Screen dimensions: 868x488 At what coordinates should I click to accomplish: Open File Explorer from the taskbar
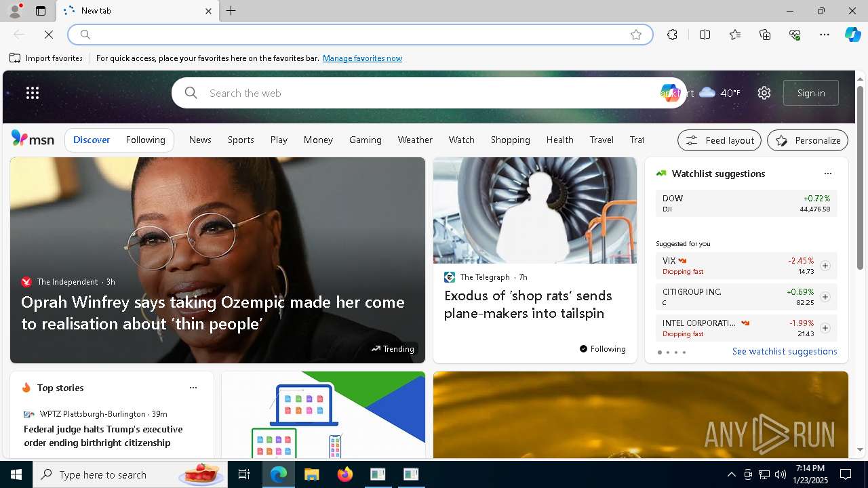point(311,474)
